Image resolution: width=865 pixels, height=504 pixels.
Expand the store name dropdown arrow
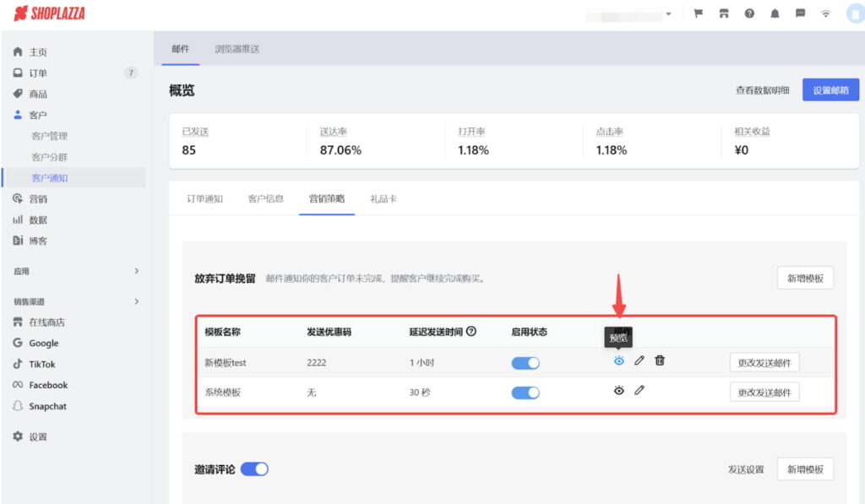pyautogui.click(x=669, y=14)
